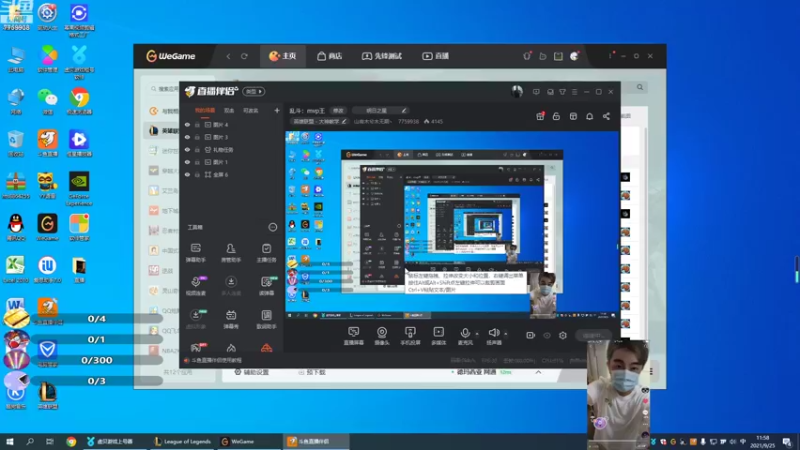Open WeGame store tab
Image resolution: width=800 pixels, height=450 pixels.
pyautogui.click(x=329, y=56)
